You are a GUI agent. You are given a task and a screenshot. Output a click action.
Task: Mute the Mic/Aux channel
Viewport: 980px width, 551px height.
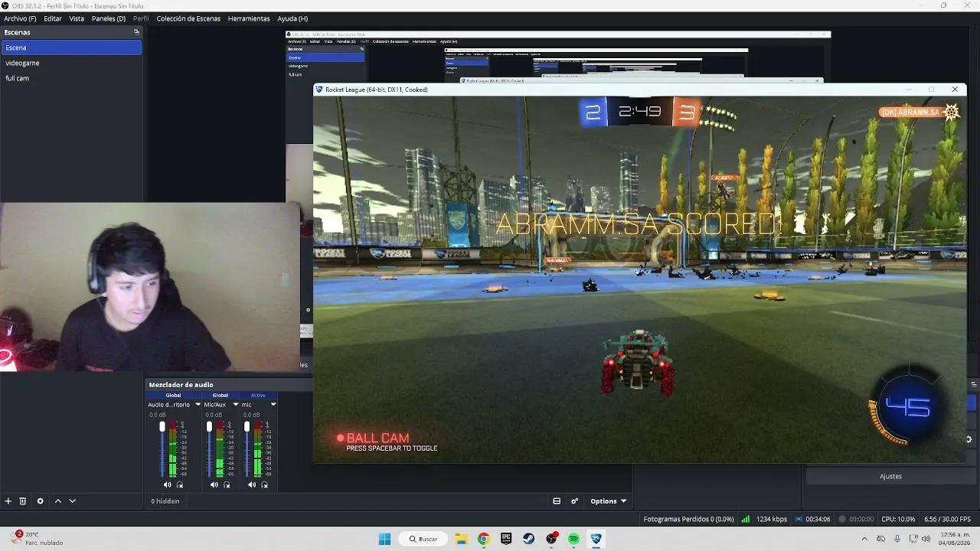click(214, 485)
